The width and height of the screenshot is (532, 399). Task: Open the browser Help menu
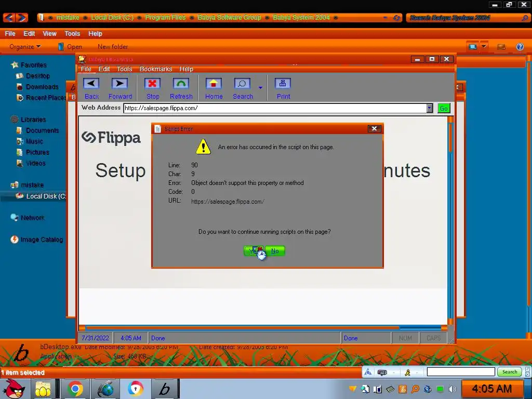[187, 69]
